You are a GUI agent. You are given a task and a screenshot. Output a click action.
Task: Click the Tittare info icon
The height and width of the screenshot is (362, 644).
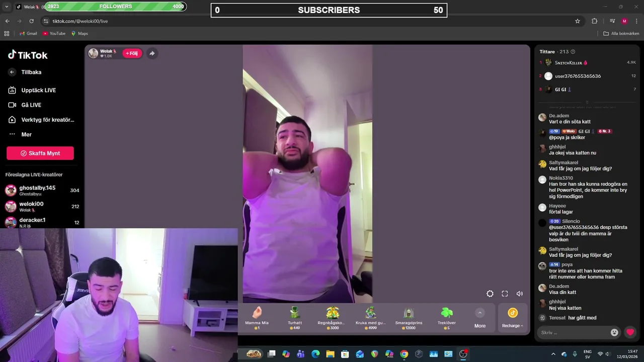[x=573, y=52]
